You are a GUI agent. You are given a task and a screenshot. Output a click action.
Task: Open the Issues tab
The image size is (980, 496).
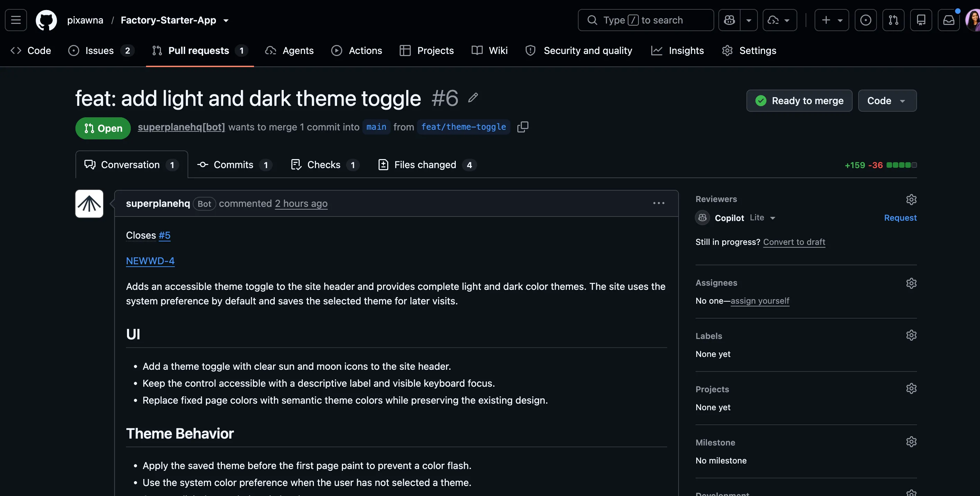coord(101,50)
